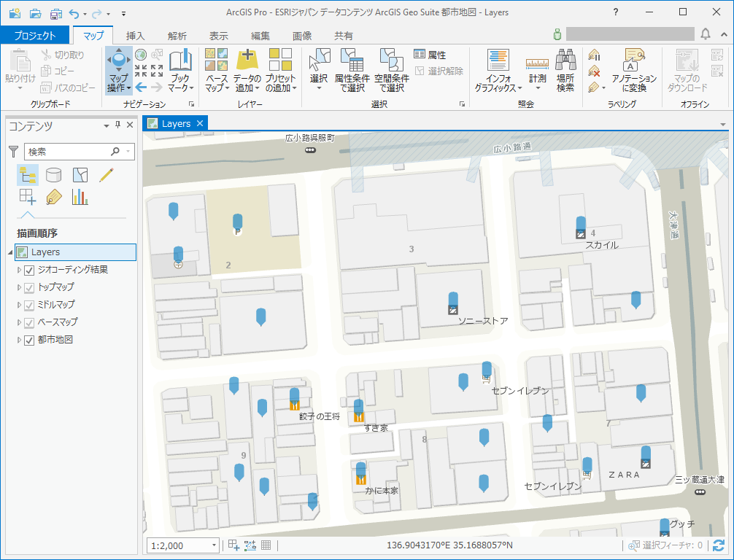Open the 解析 ribbon tab
The width and height of the screenshot is (734, 560).
(x=177, y=36)
